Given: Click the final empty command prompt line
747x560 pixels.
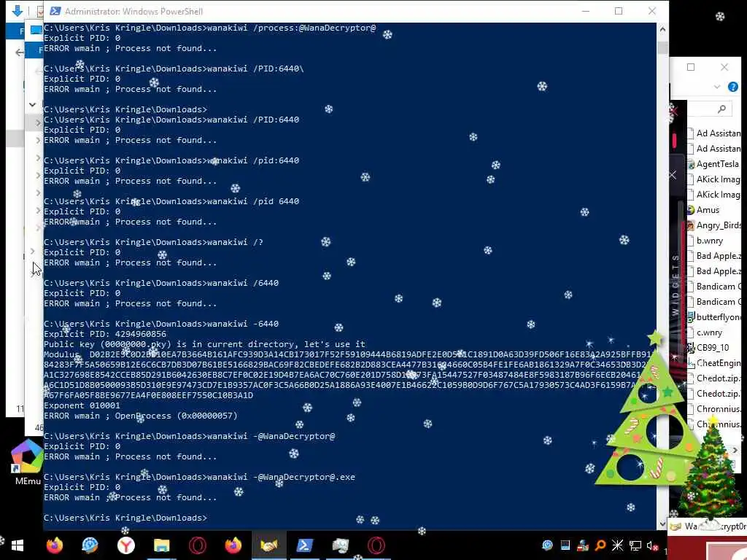Looking at the screenshot, I should (125, 518).
